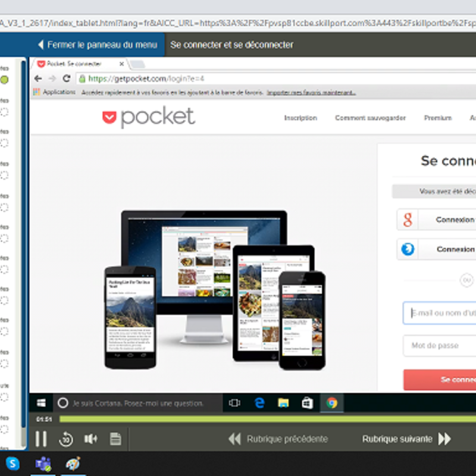Close the Pocket Se connecter tab
The height and width of the screenshot is (476, 476).
point(121,64)
